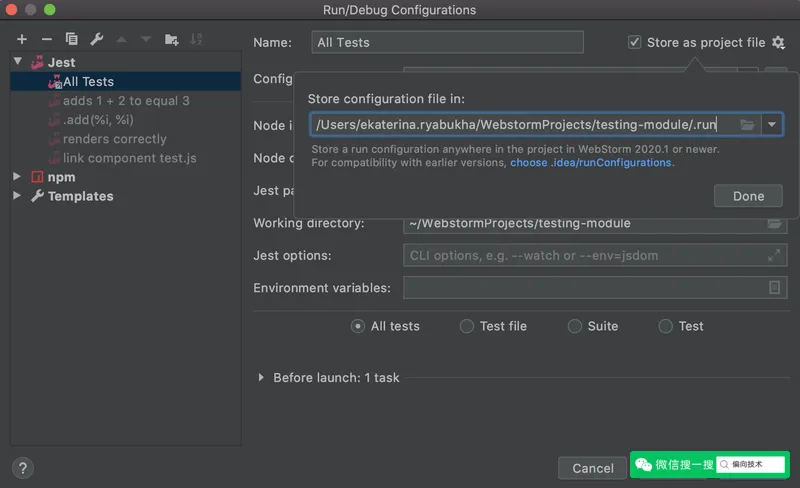Click the Cancel button

[x=592, y=468]
